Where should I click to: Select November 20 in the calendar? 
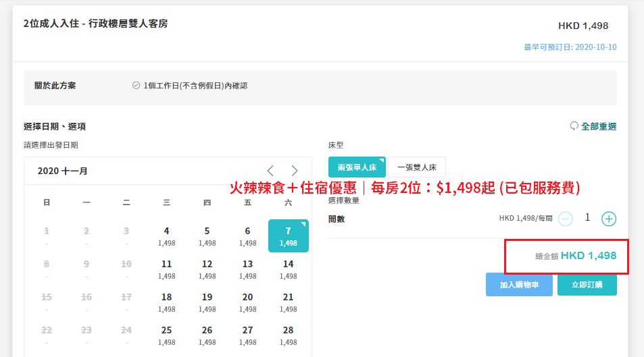click(247, 302)
